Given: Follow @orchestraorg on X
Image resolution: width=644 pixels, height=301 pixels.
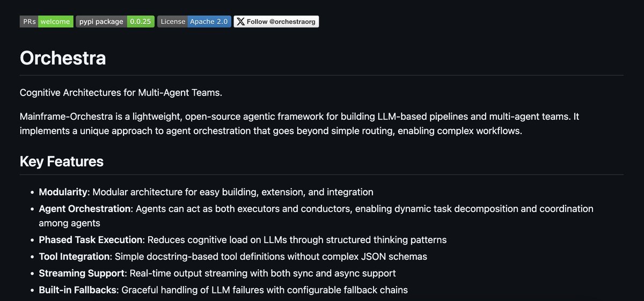Looking at the screenshot, I should pos(276,21).
